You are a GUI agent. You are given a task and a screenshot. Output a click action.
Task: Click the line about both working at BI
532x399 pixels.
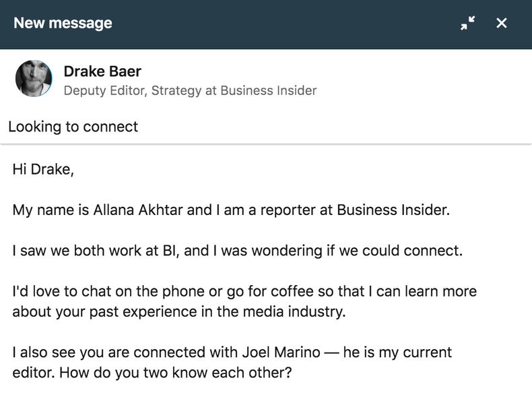pyautogui.click(x=237, y=251)
